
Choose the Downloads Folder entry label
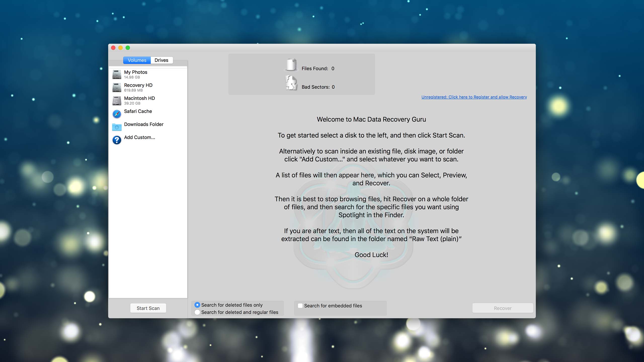click(x=144, y=124)
